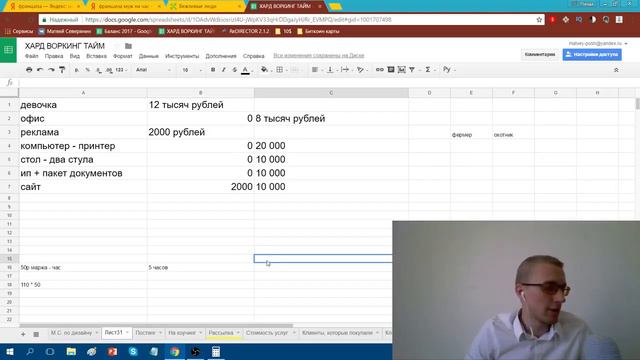Viewport: 640px width, 360px height.
Task: Redo the last action
Action: point(51,70)
